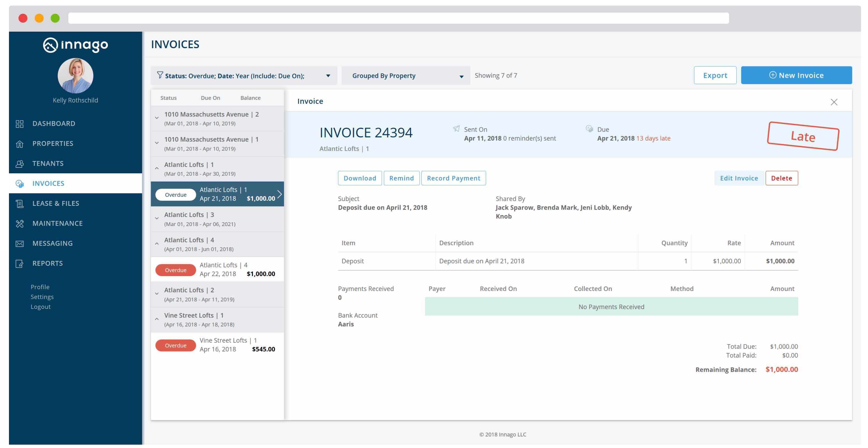Click the Messaging envelope icon
This screenshot has height=448, width=868.
tap(20, 244)
